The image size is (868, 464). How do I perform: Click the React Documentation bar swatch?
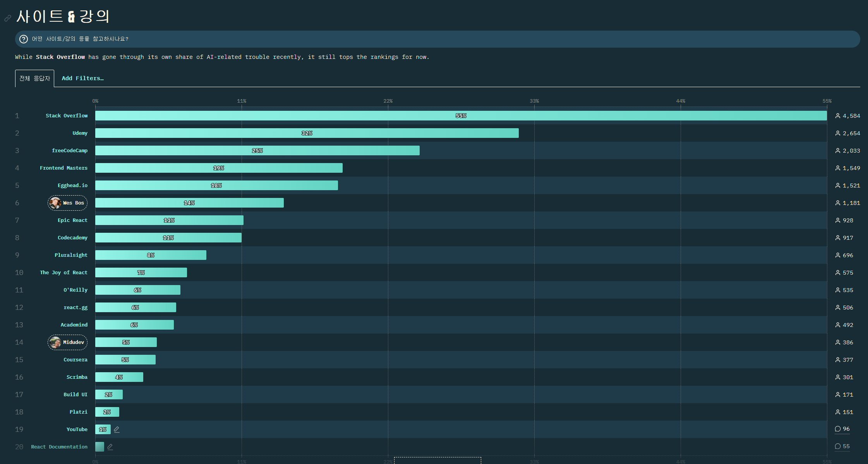click(x=99, y=447)
